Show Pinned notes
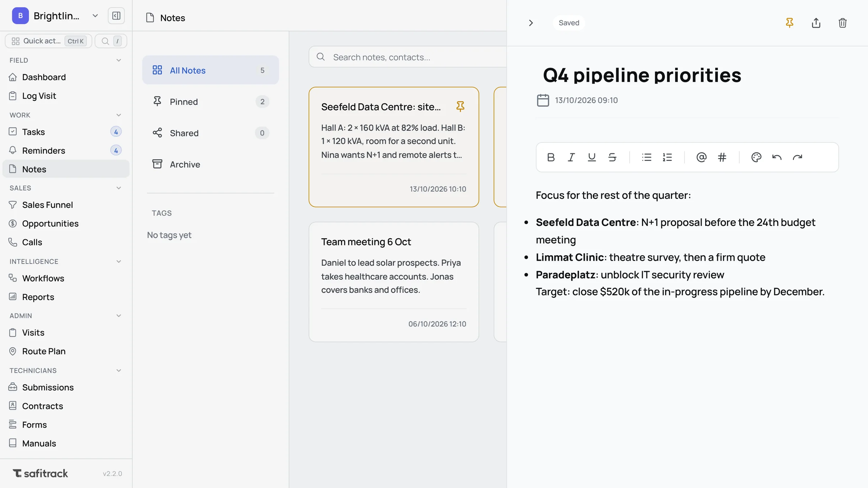Image resolution: width=868 pixels, height=488 pixels. (210, 102)
